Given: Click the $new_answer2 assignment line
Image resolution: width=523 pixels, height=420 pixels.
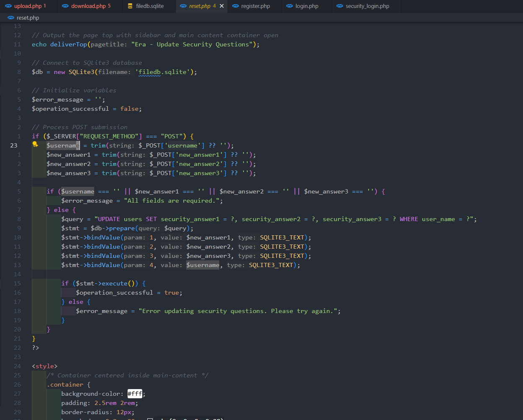Looking at the screenshot, I should pos(151,164).
